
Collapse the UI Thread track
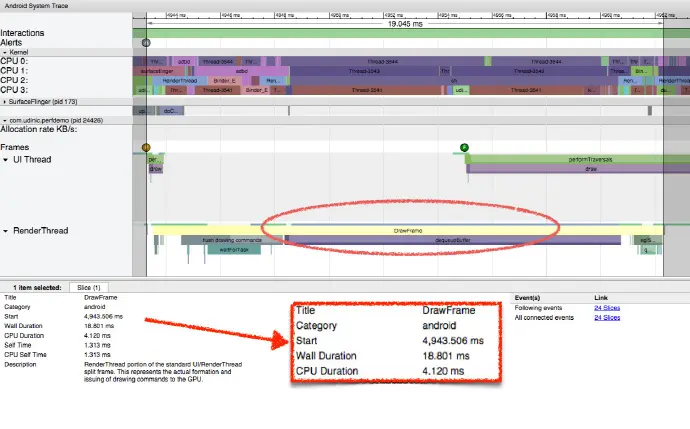click(x=5, y=160)
